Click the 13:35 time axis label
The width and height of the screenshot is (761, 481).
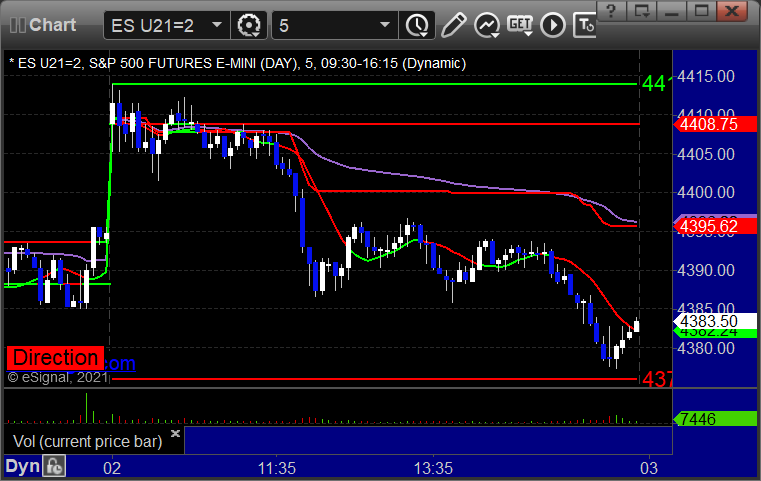[433, 468]
